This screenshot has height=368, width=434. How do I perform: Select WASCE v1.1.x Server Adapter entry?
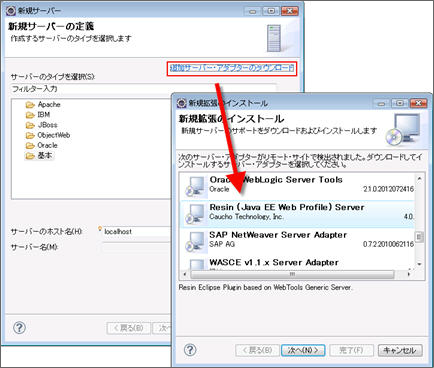[297, 263]
